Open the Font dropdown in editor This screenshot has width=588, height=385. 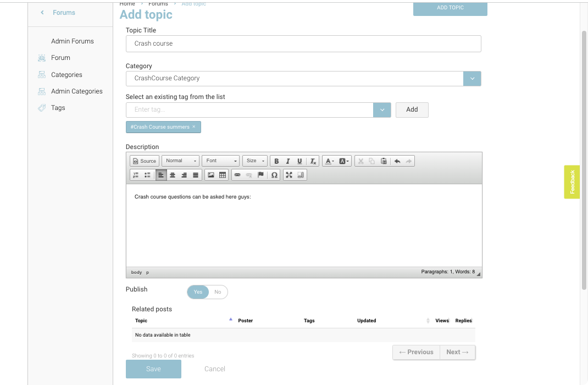[221, 161]
